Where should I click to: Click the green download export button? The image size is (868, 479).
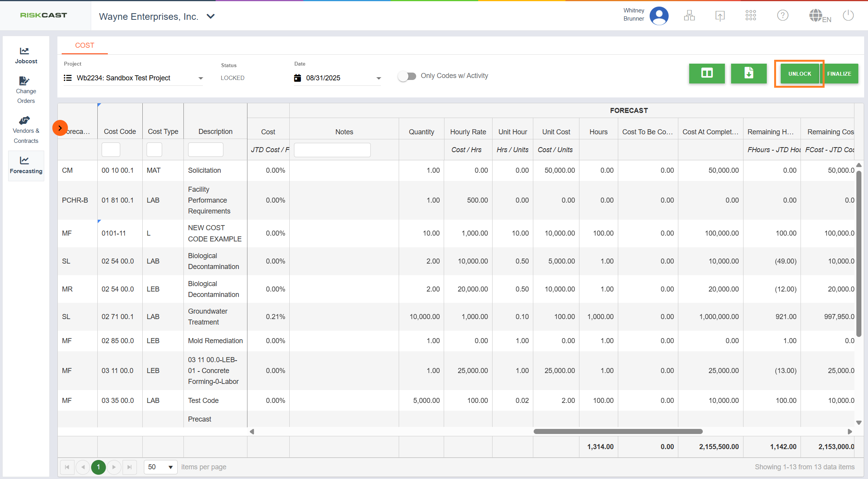[749, 73]
